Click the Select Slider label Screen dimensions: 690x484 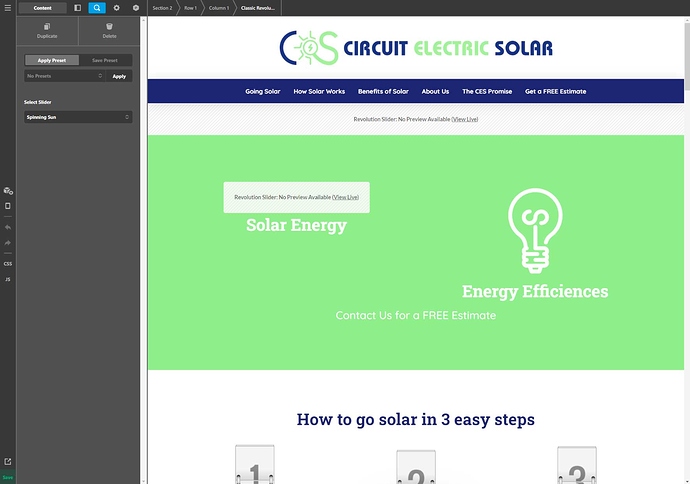point(37,102)
